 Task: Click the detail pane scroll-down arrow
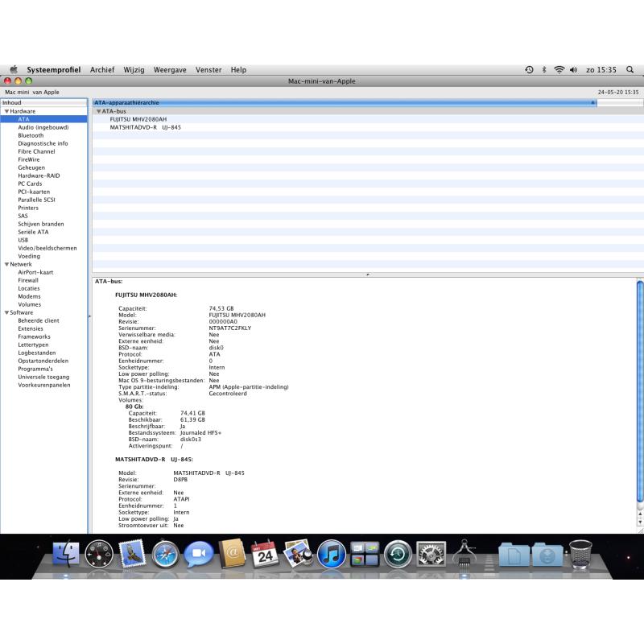pyautogui.click(x=640, y=522)
